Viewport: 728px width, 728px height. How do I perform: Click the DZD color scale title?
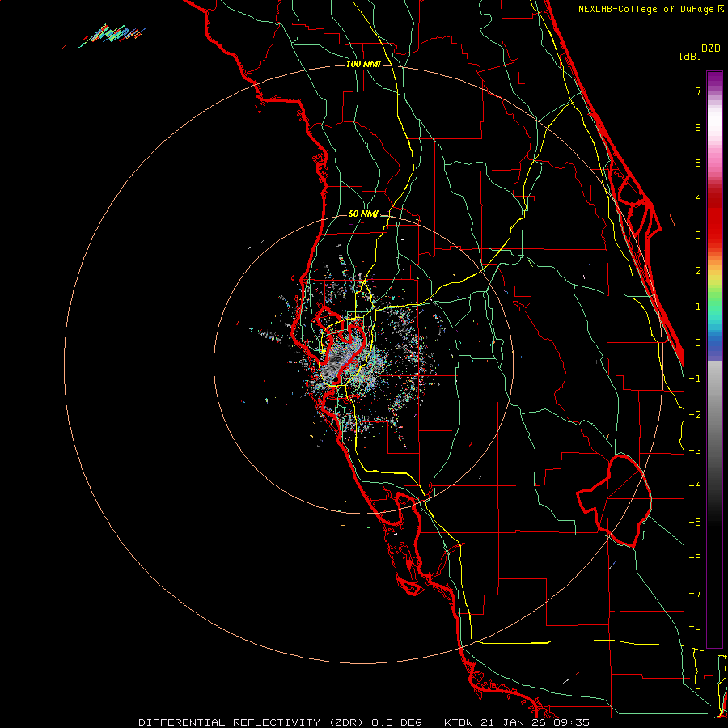tap(711, 49)
